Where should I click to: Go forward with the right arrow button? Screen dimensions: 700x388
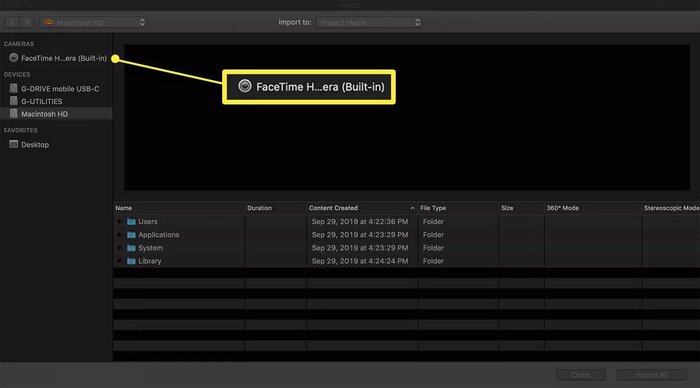coord(27,22)
